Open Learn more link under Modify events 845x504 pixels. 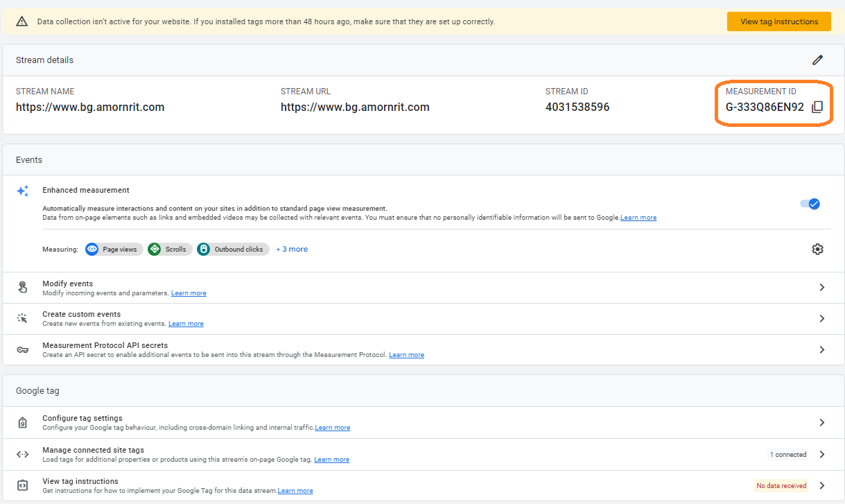(189, 293)
